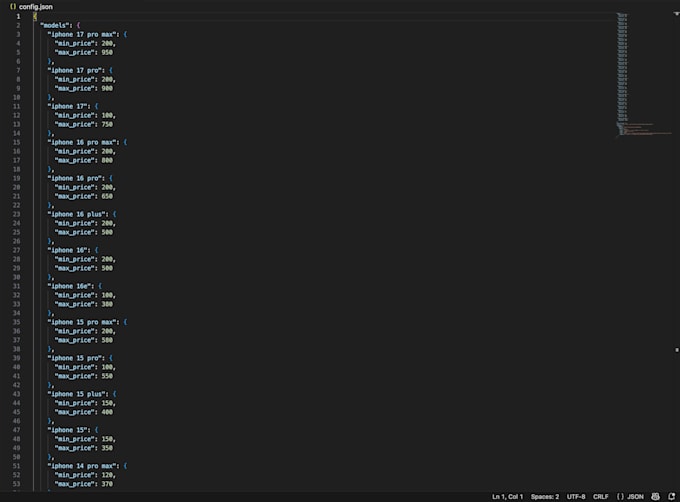The image size is (680, 502).
Task: Click the "iphone 16" key on line 27
Action: pos(69,250)
